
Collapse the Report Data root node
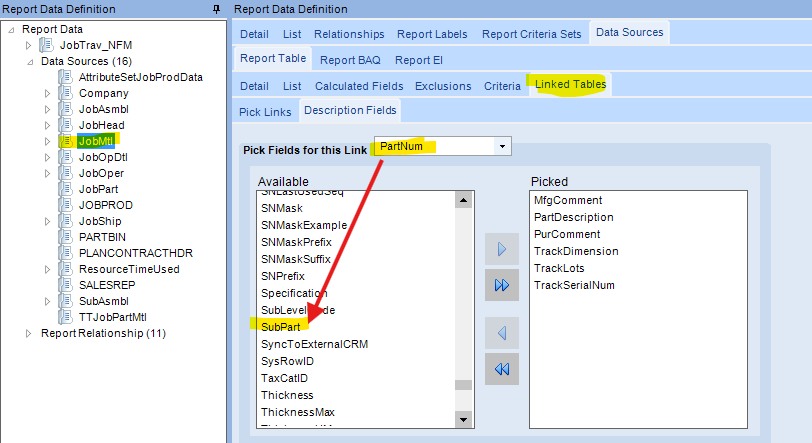(11, 30)
